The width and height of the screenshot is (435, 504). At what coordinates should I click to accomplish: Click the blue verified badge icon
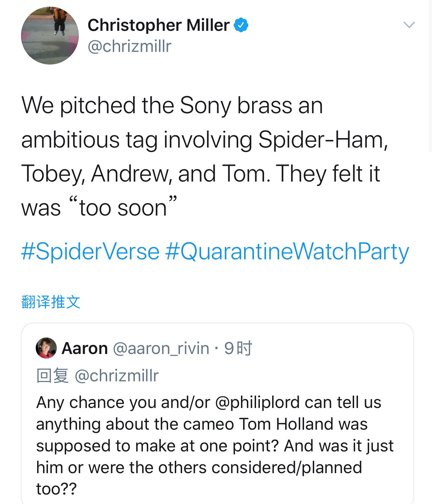(241, 25)
